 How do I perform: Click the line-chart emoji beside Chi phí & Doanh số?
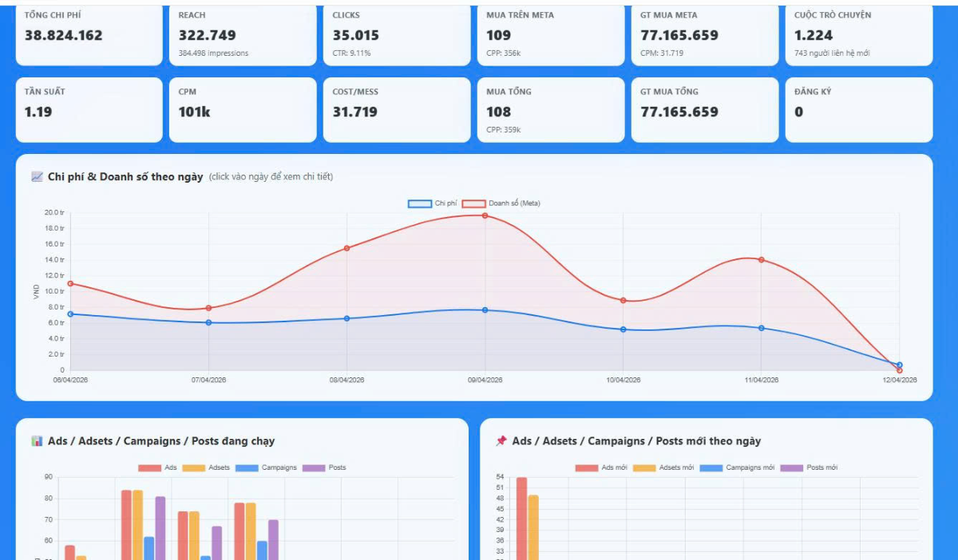pyautogui.click(x=37, y=176)
